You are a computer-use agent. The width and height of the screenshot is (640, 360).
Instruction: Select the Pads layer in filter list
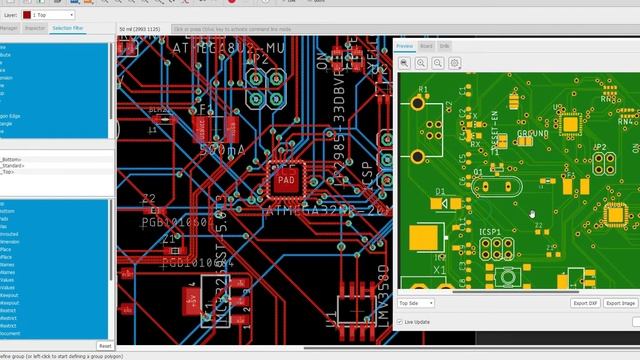click(x=4, y=219)
